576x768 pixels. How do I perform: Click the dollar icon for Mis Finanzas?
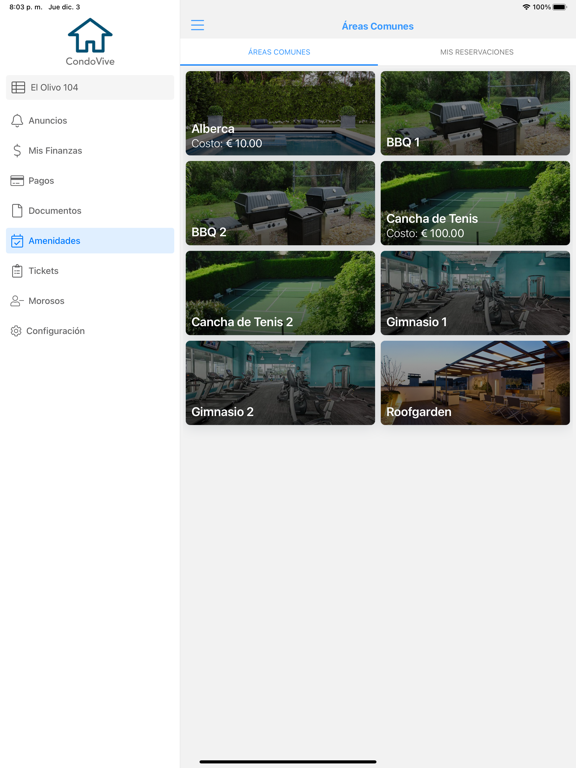click(17, 150)
